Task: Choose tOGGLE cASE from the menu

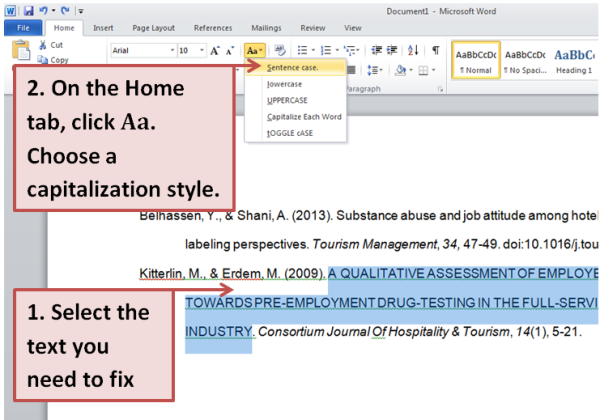Action: (295, 133)
